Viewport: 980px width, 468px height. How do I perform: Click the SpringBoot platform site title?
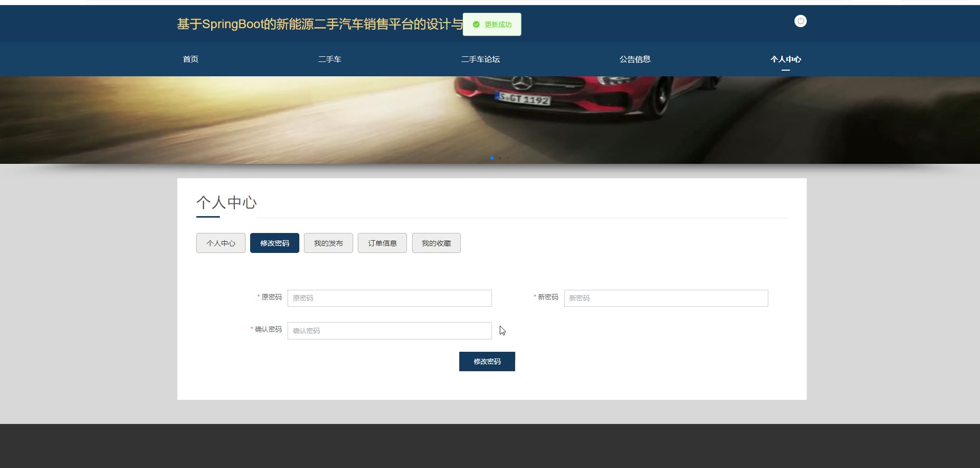320,24
